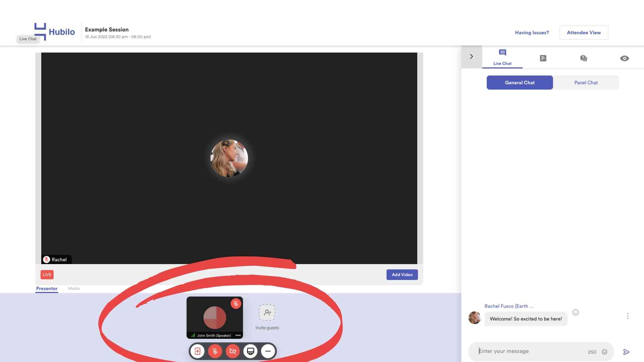This screenshot has width=644, height=362.
Task: Click the leave session exit icon
Action: click(198, 351)
